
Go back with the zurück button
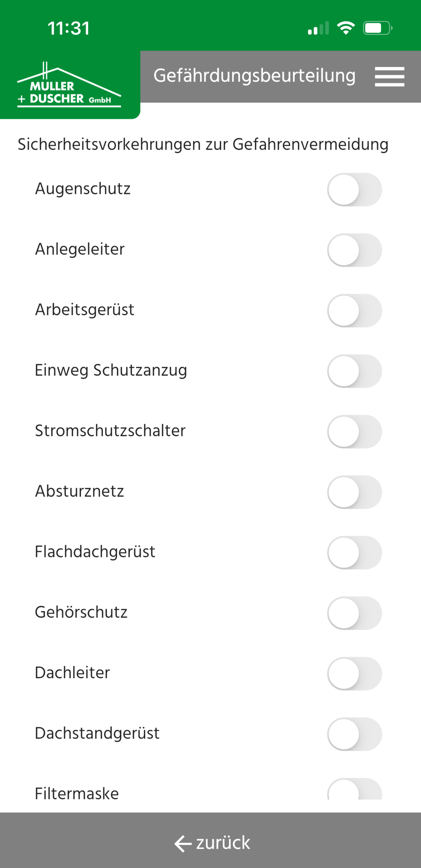[212, 843]
